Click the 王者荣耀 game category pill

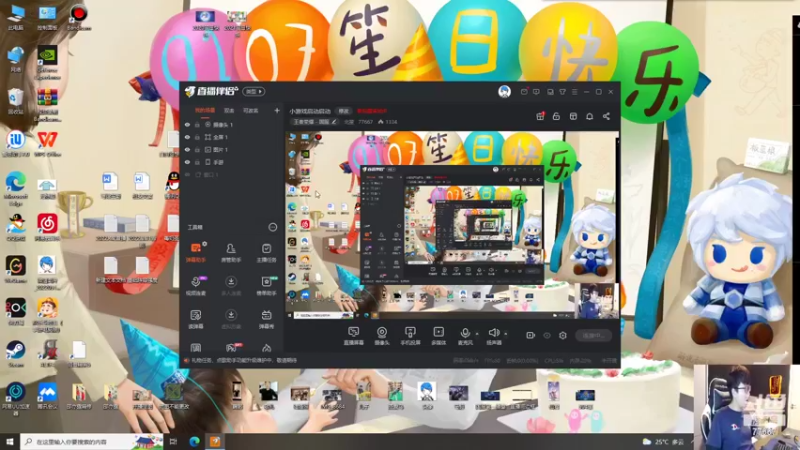315,122
